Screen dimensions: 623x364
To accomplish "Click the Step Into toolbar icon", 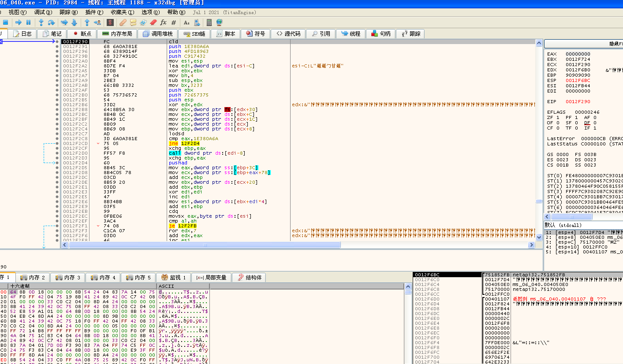I will click(41, 22).
